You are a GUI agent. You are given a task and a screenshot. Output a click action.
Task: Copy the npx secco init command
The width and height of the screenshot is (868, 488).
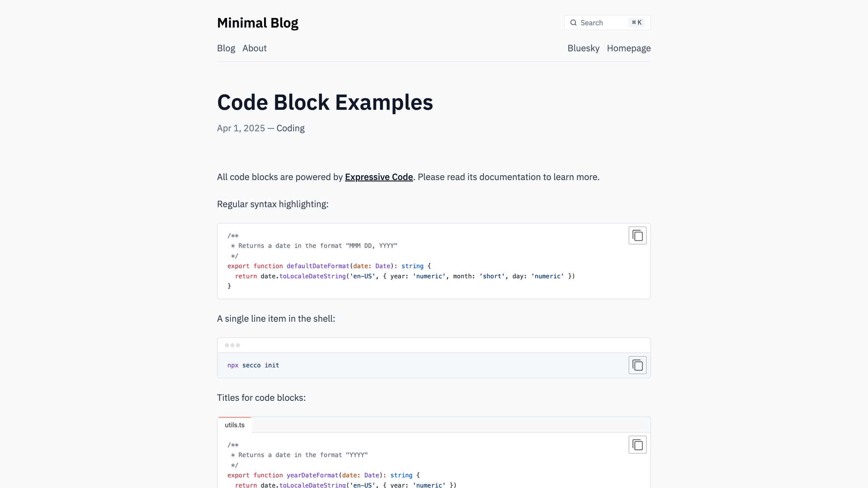tap(637, 365)
